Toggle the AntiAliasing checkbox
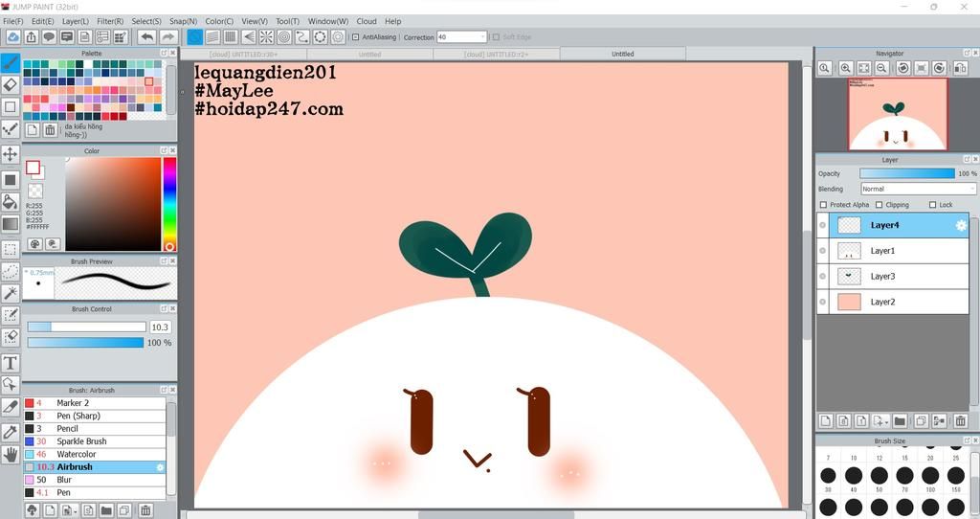 [x=356, y=37]
